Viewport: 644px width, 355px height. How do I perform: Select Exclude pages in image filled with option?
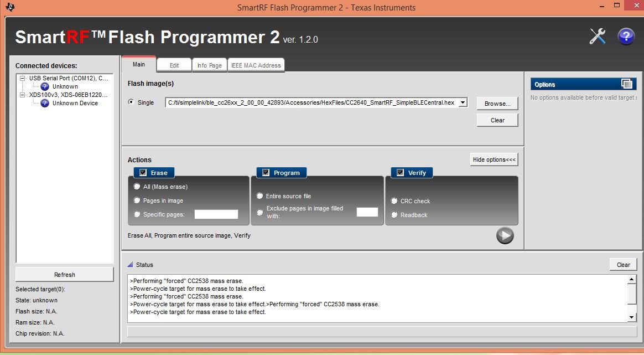tap(259, 212)
